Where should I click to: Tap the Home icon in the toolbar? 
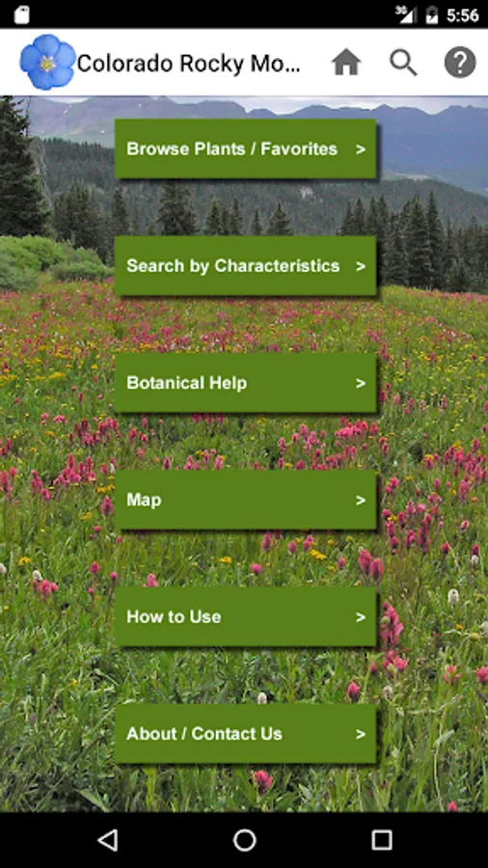pos(346,63)
